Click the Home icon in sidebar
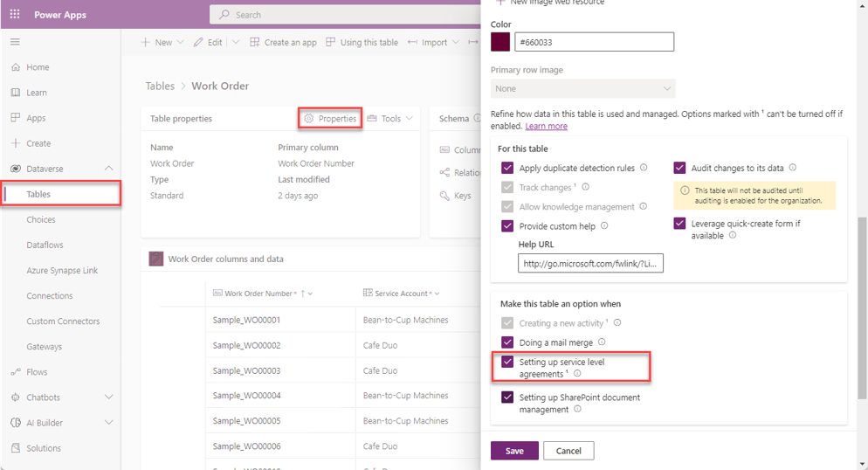The width and height of the screenshot is (868, 470). 16,67
